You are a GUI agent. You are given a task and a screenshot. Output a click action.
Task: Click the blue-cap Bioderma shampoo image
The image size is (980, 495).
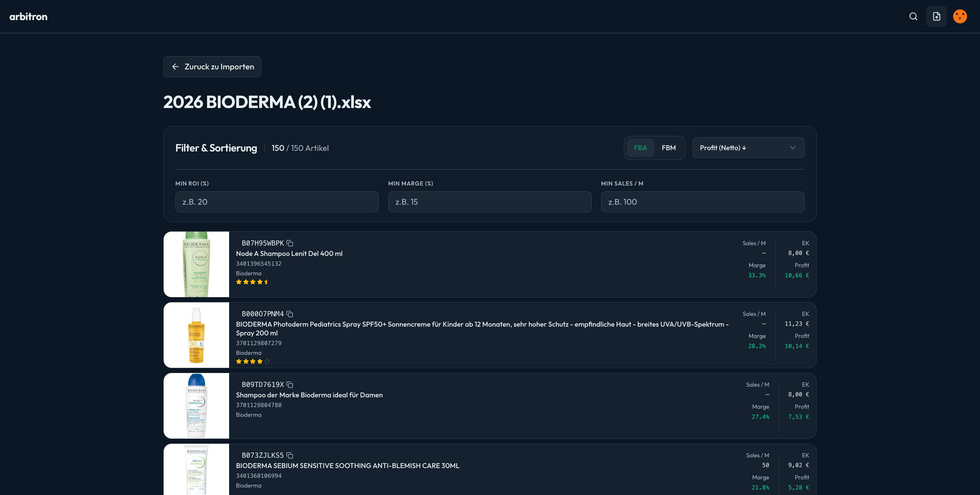tap(196, 405)
